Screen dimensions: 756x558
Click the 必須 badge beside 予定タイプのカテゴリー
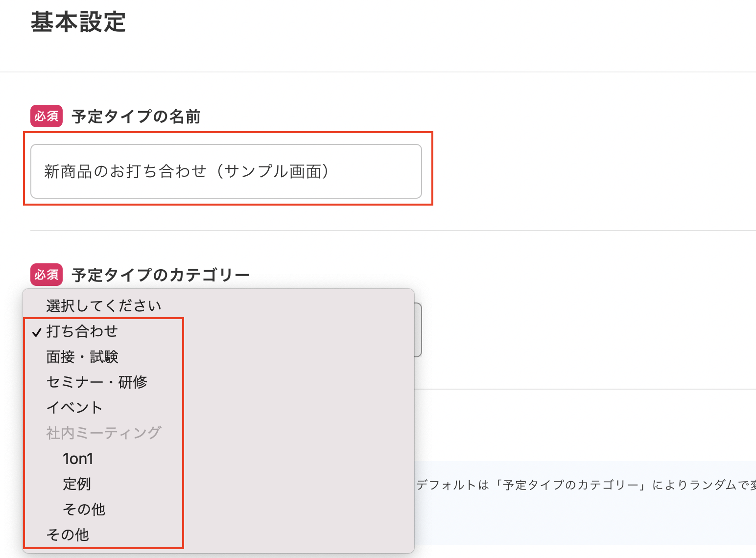[x=46, y=275]
